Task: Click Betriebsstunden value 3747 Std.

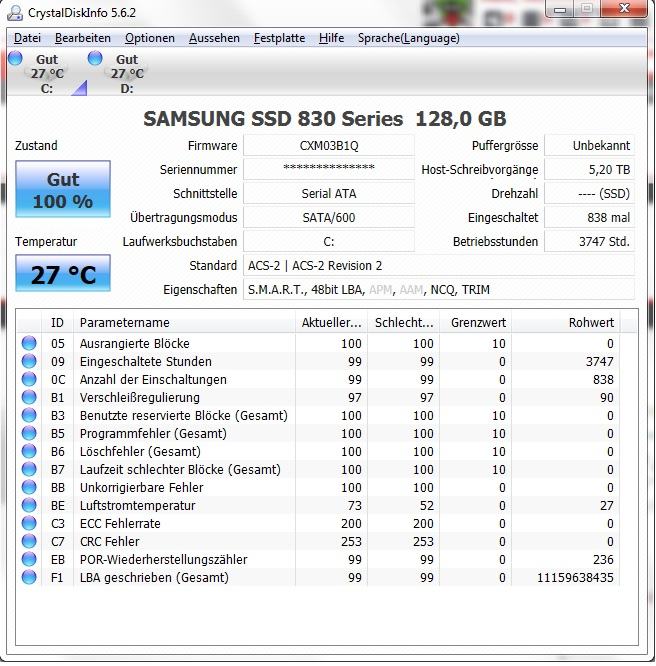Action: pyautogui.click(x=590, y=242)
